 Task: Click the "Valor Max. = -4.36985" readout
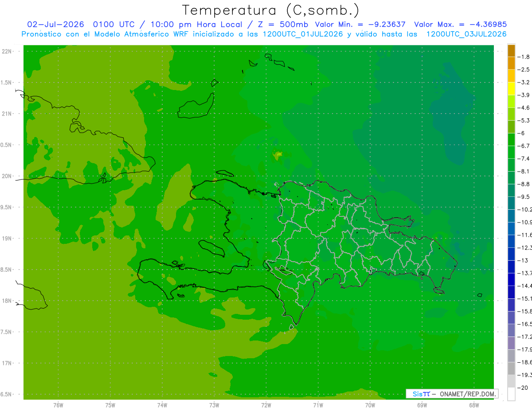[x=460, y=24]
